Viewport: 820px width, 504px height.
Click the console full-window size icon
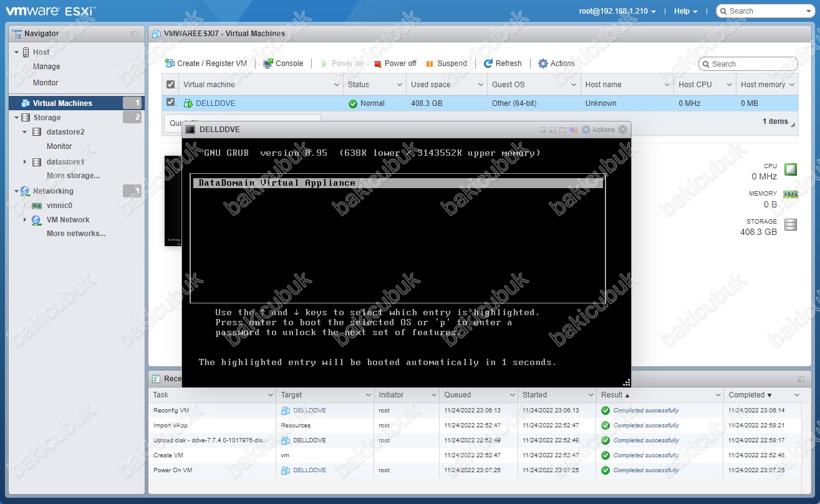coord(562,130)
